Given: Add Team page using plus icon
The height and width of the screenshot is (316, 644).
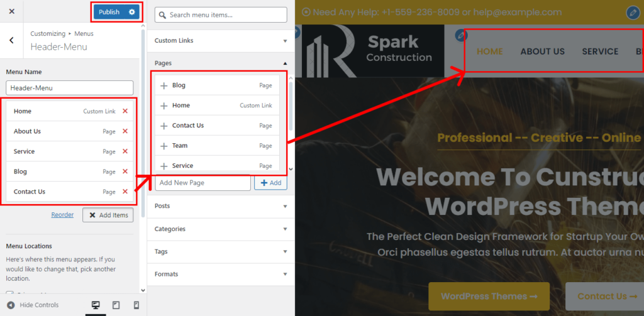Looking at the screenshot, I should pyautogui.click(x=164, y=146).
